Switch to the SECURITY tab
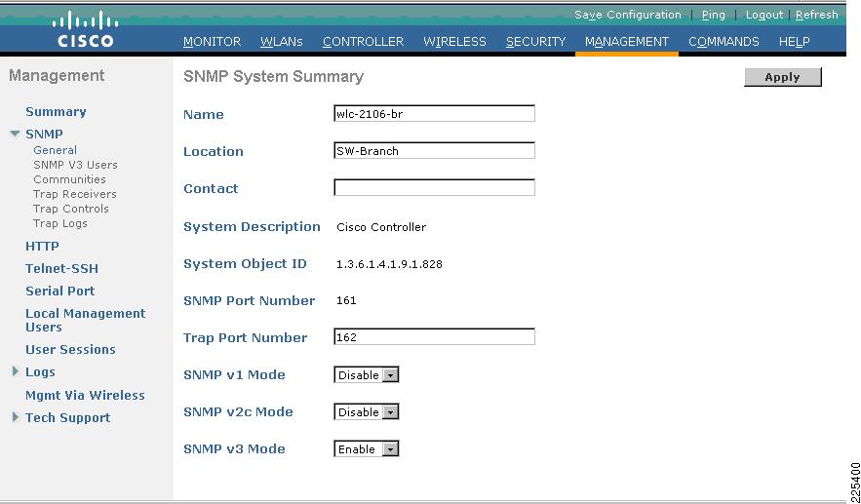 [x=535, y=42]
